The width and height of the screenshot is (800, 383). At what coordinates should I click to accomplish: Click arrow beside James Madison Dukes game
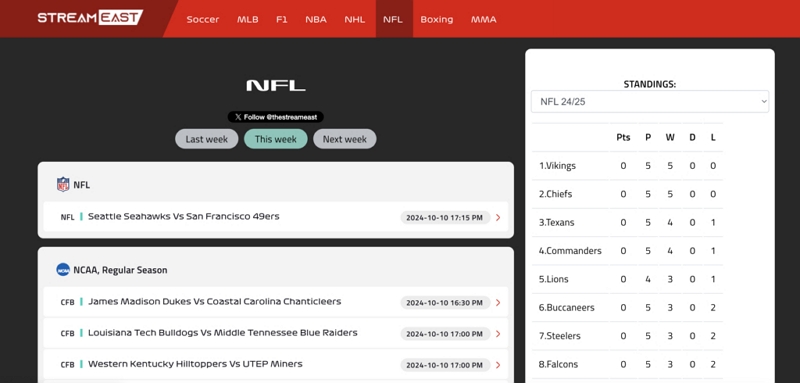tap(498, 303)
